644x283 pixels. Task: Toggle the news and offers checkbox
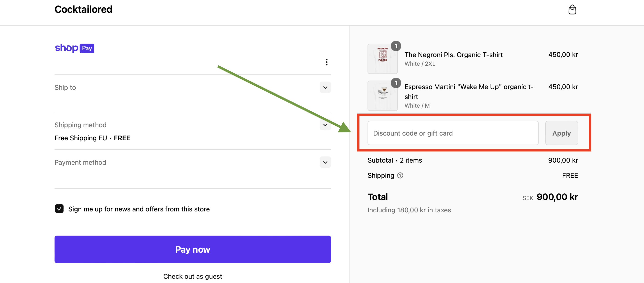pyautogui.click(x=60, y=209)
